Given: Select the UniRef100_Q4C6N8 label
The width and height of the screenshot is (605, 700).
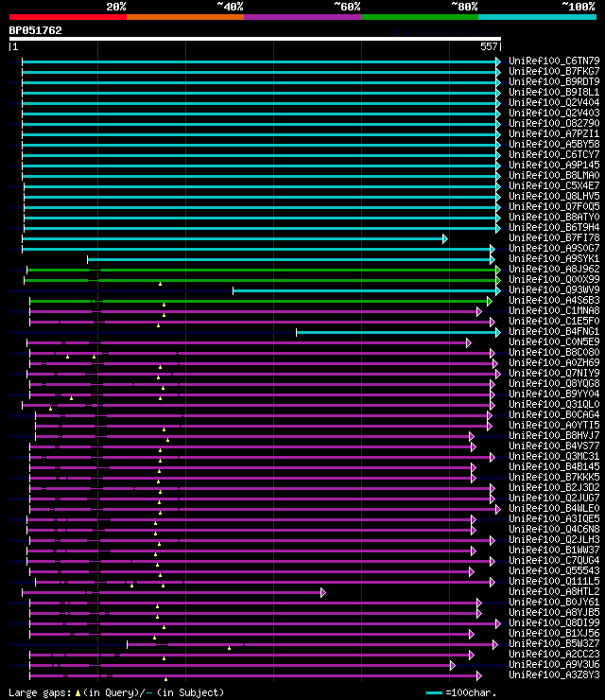Looking at the screenshot, I should [x=554, y=529].
